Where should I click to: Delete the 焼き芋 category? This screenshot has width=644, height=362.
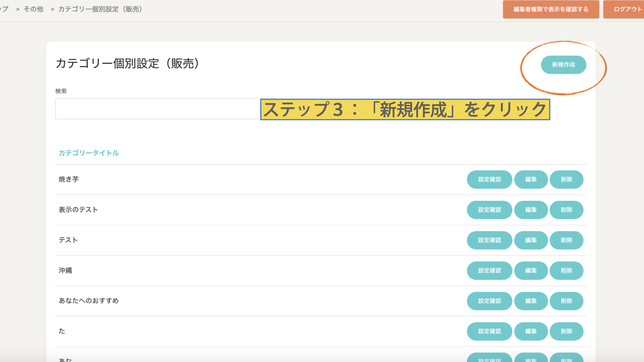point(566,180)
